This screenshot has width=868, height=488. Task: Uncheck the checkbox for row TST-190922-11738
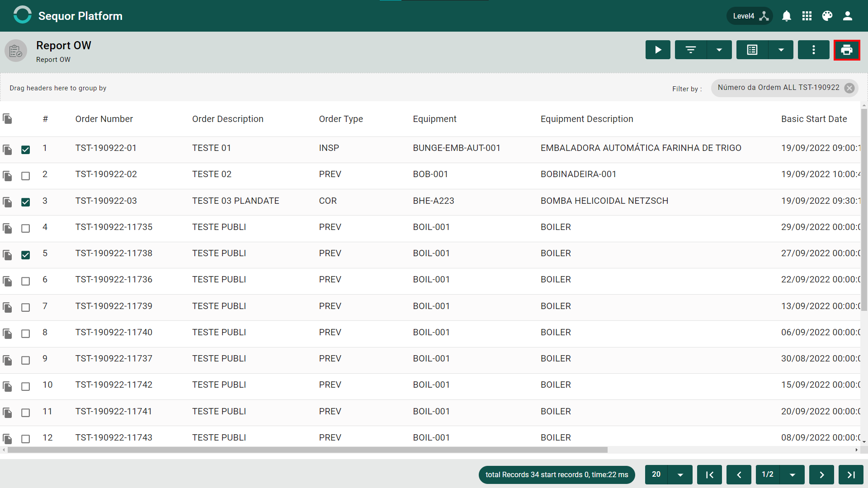[x=26, y=255]
